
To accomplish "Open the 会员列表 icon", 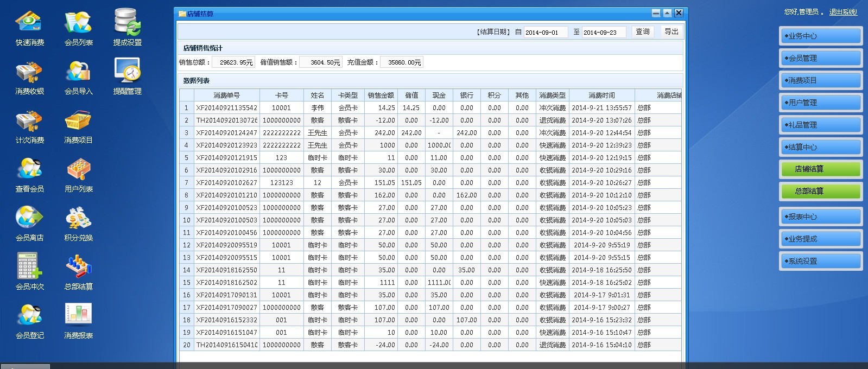I will (79, 23).
